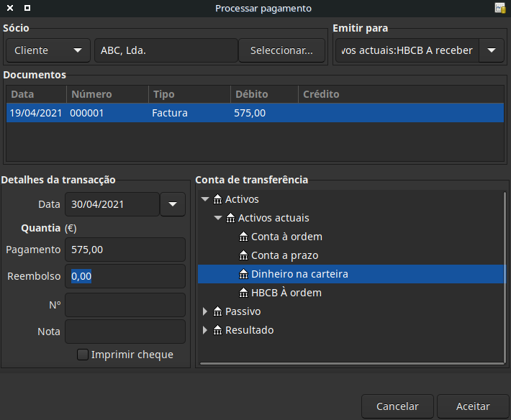Click the bank icon beside Activos

coord(218,199)
